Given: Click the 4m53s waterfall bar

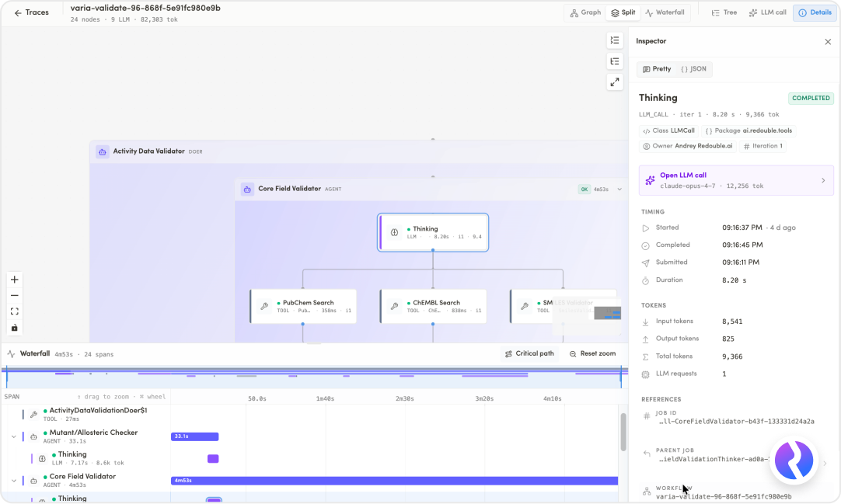Looking at the screenshot, I should tap(394, 481).
